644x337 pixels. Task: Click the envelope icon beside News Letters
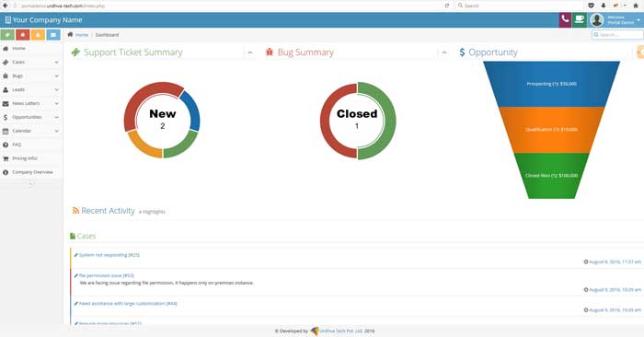click(x=6, y=103)
